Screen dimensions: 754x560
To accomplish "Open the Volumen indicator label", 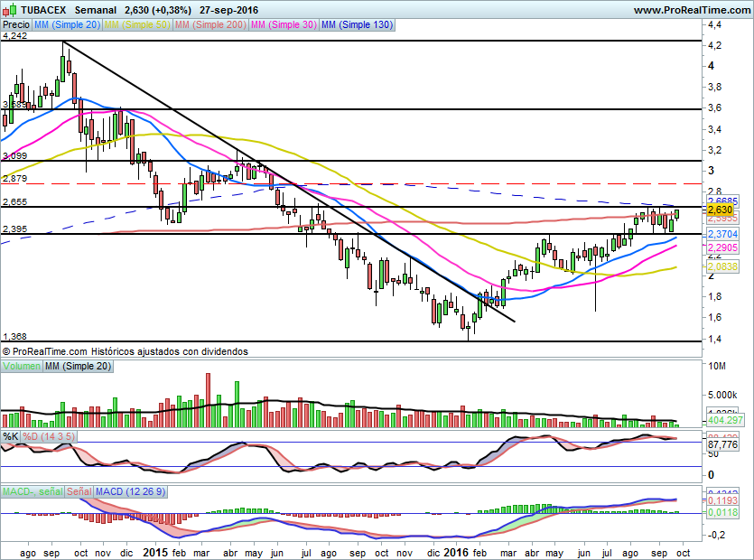I will (22, 366).
